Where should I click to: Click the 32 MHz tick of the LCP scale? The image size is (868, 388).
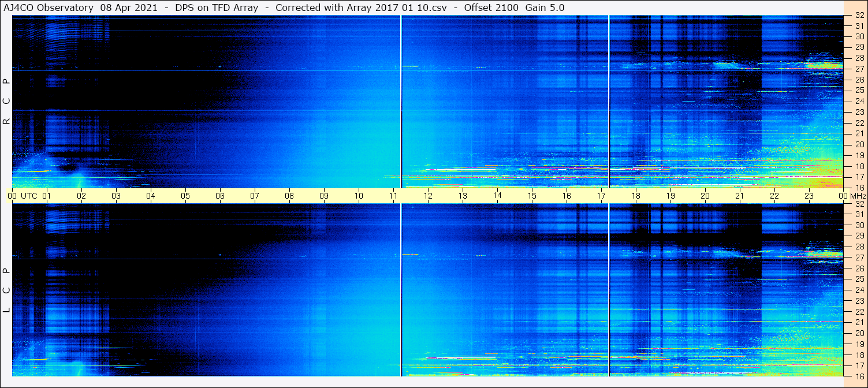859,204
